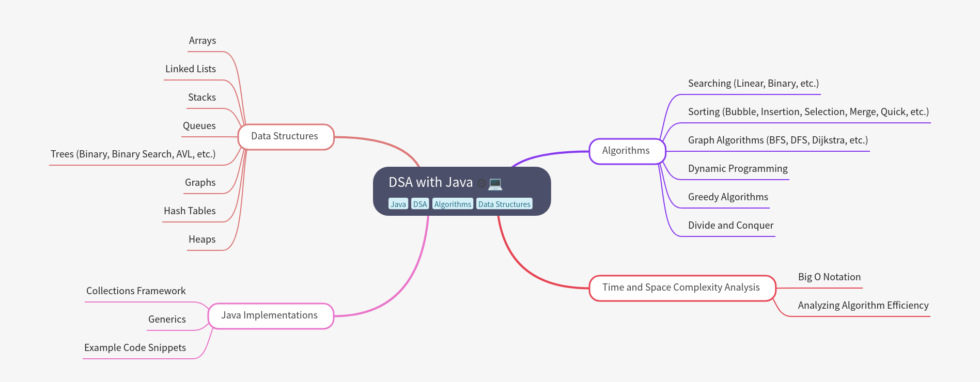
Task: Click the laptop emoji icon in central node
Action: click(495, 183)
